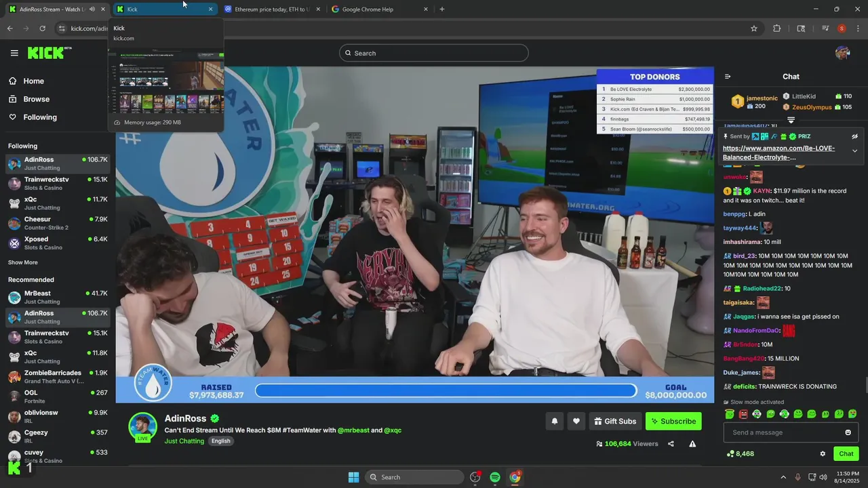Click the green Subscribe button
Image resolution: width=868 pixels, height=488 pixels.
pyautogui.click(x=673, y=422)
